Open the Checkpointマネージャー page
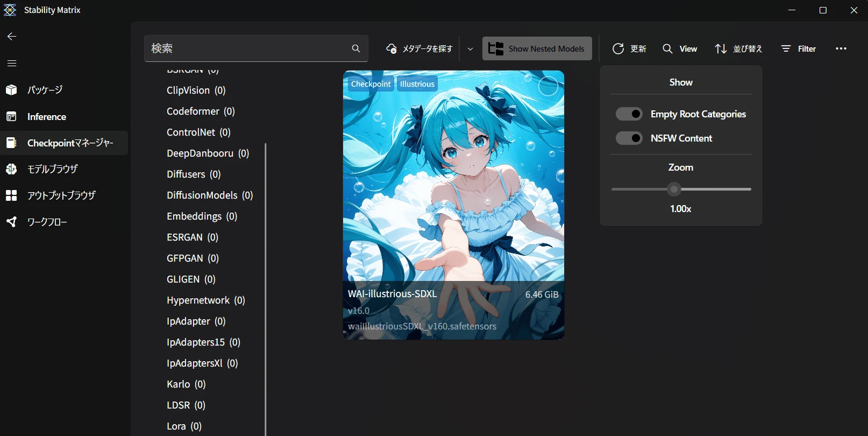This screenshot has height=436, width=868. point(64,143)
